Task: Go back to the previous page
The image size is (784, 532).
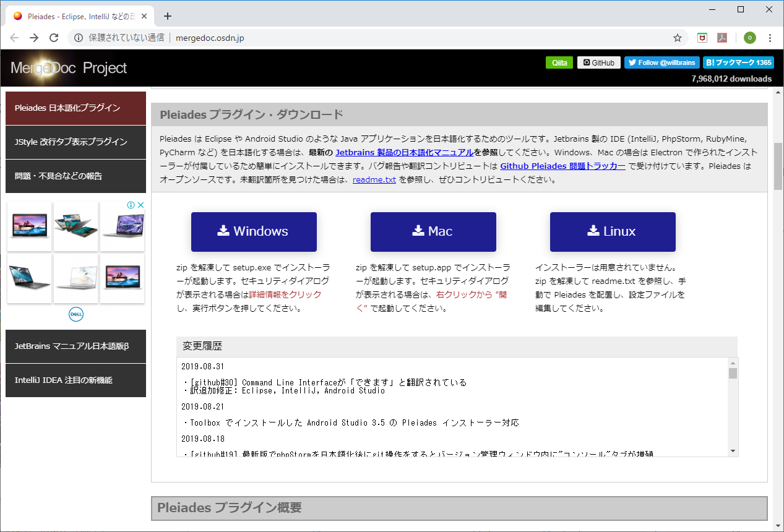Action: coord(14,38)
